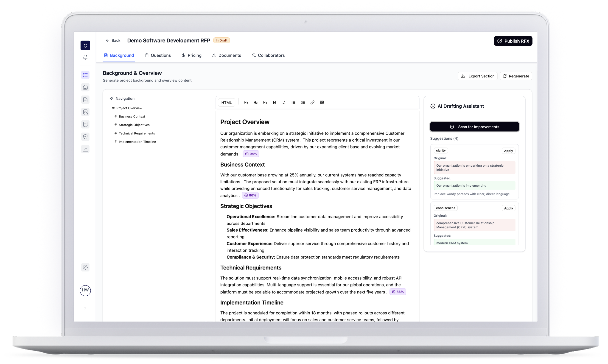Open the HW user avatar
Screen dimensions: 608x364
coord(85,290)
